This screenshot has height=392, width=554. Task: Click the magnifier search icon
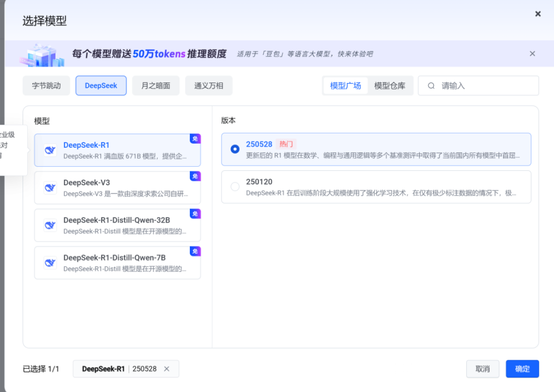[x=431, y=85]
